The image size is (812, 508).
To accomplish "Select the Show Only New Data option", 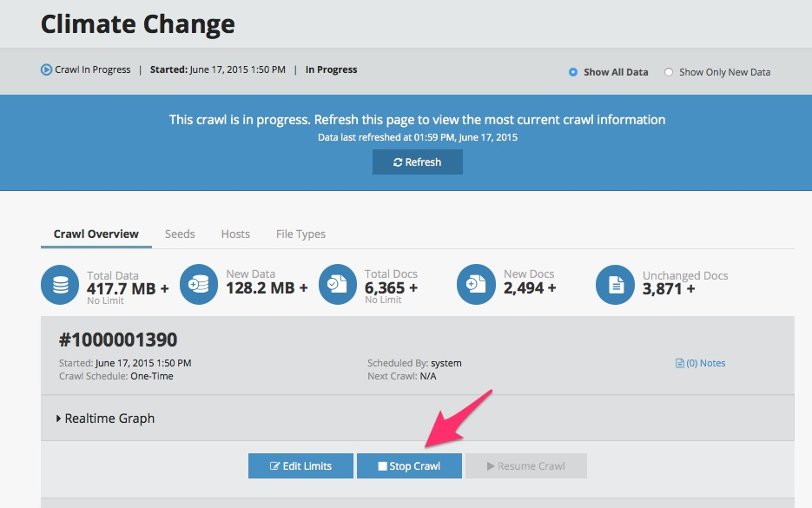I will point(669,72).
